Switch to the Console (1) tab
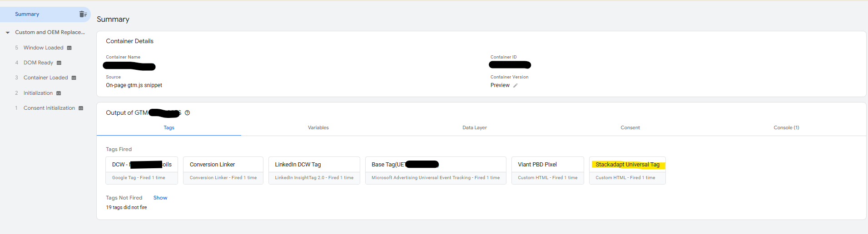Viewport: 868px width, 234px height. 786,127
